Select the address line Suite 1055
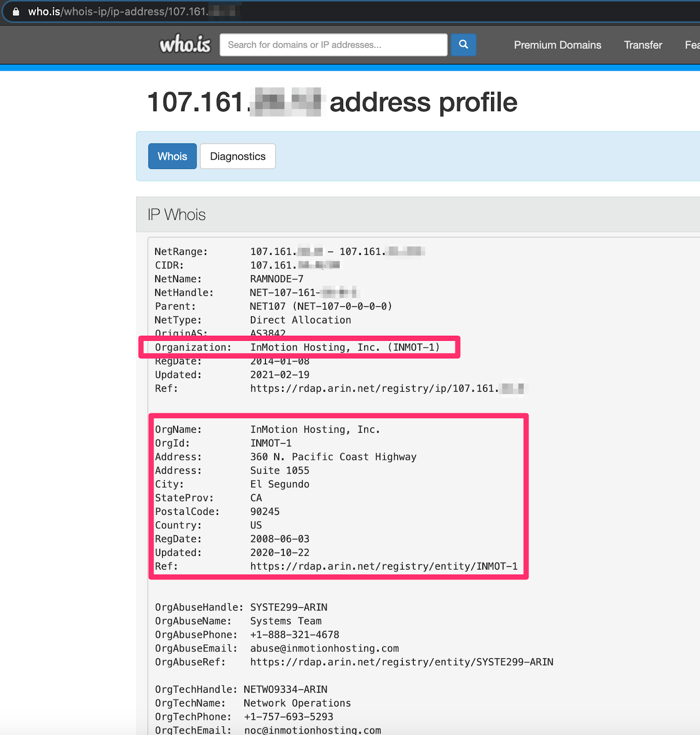This screenshot has height=735, width=700. 280,471
